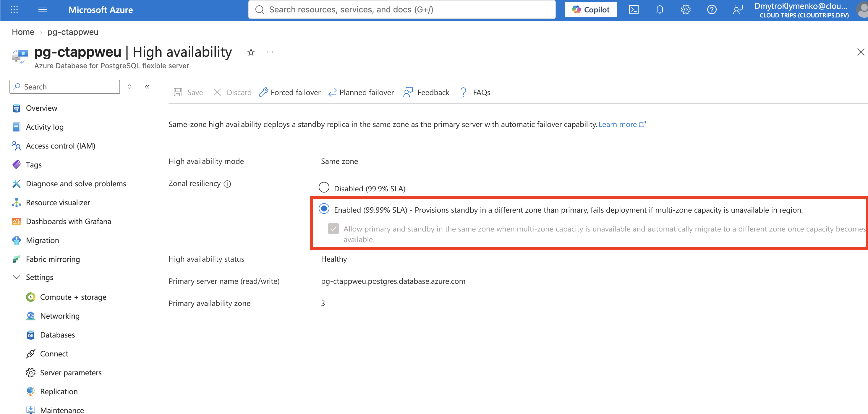Click the Zonal resiliency info icon
The width and height of the screenshot is (868, 414).
click(x=227, y=184)
